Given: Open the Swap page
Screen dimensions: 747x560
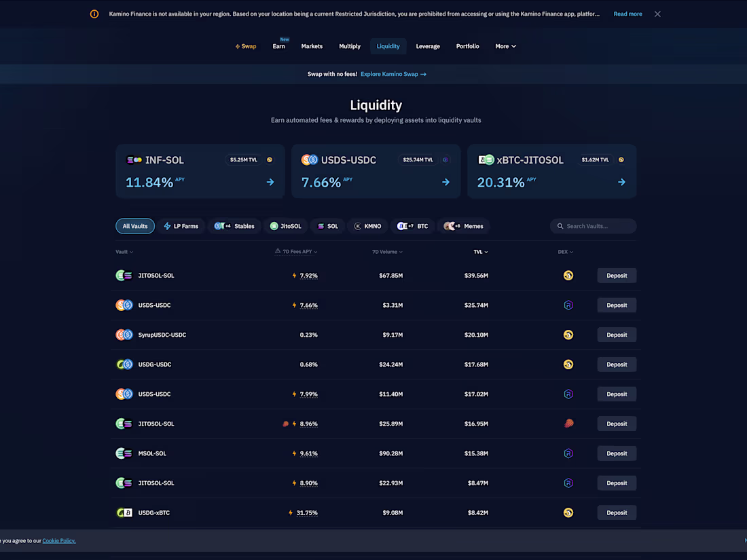Looking at the screenshot, I should [246, 46].
